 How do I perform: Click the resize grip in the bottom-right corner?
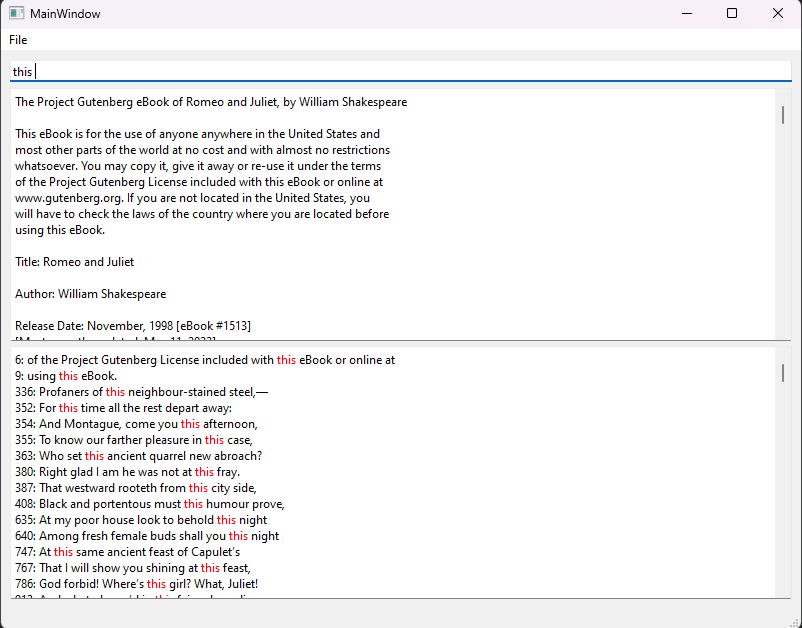(794, 620)
